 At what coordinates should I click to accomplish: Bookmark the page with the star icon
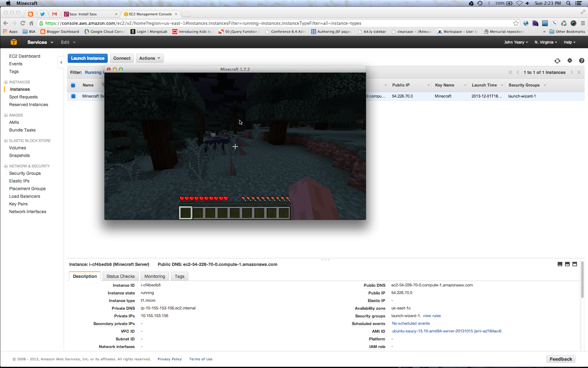pos(516,23)
